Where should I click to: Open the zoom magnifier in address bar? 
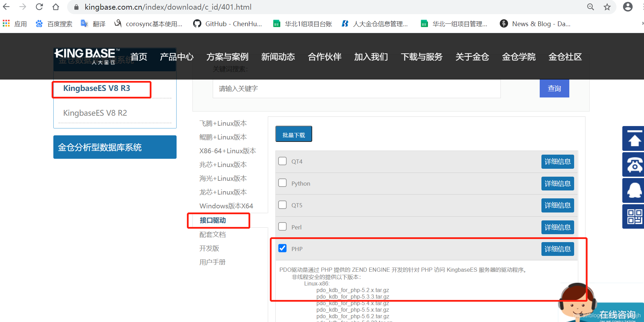[591, 7]
